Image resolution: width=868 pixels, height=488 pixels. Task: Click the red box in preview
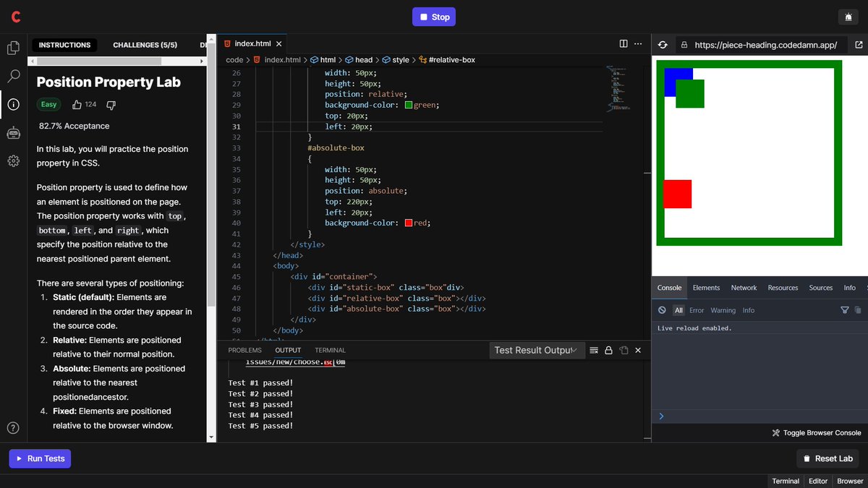pos(678,194)
